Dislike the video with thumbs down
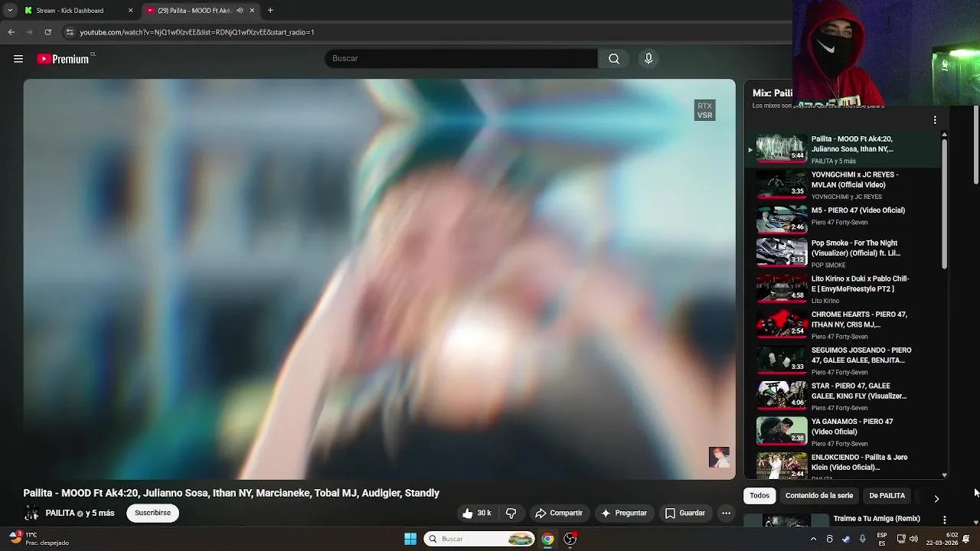Screen dimensions: 980x551 tap(511, 513)
